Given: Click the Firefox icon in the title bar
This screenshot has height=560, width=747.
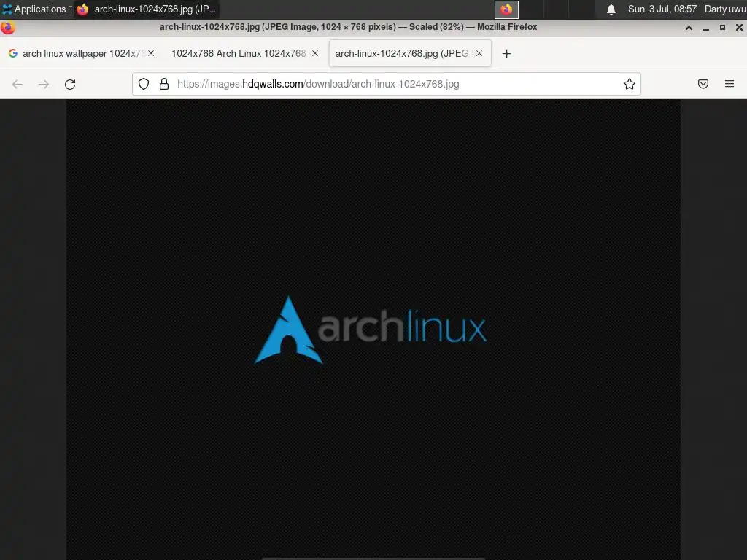Looking at the screenshot, I should click(7, 27).
